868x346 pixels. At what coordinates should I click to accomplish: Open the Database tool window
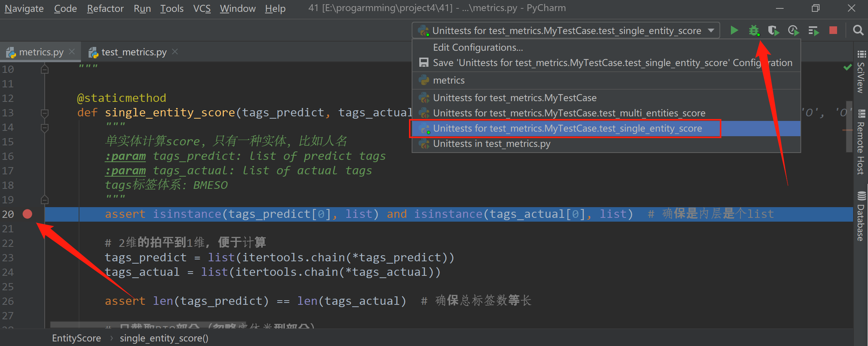861,216
